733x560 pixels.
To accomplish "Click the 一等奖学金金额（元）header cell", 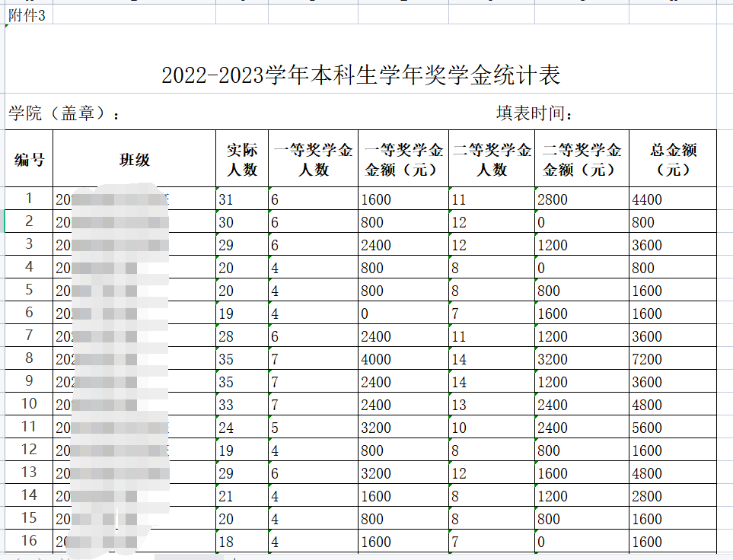I will (403, 159).
